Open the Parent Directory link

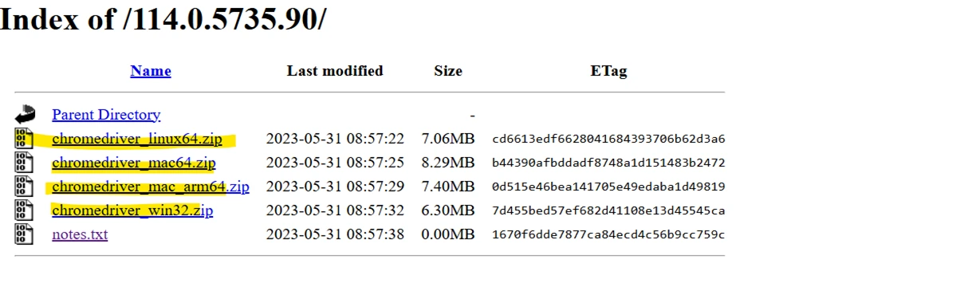click(x=106, y=115)
